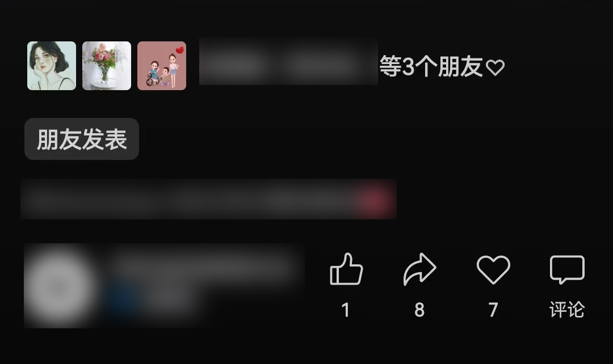Open the cartoon family avatar with red heart
The image size is (613, 364).
[162, 66]
